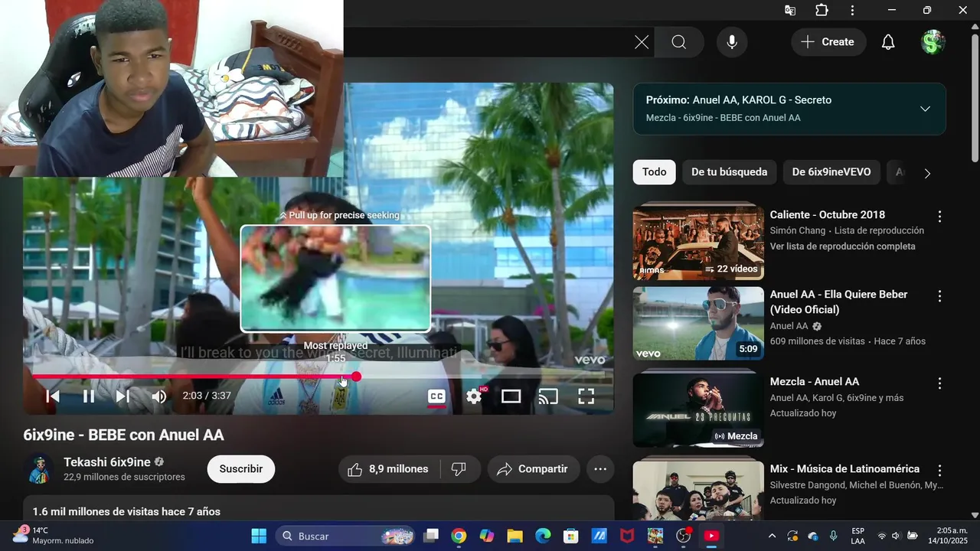Open Ella Quiere Beber video thumbnail
This screenshot has width=980, height=551.
coord(698,323)
